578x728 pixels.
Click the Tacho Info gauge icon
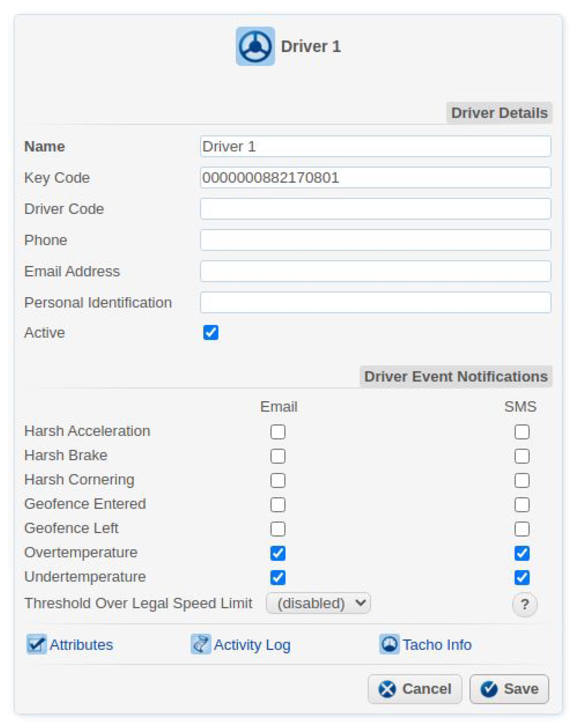(x=389, y=644)
